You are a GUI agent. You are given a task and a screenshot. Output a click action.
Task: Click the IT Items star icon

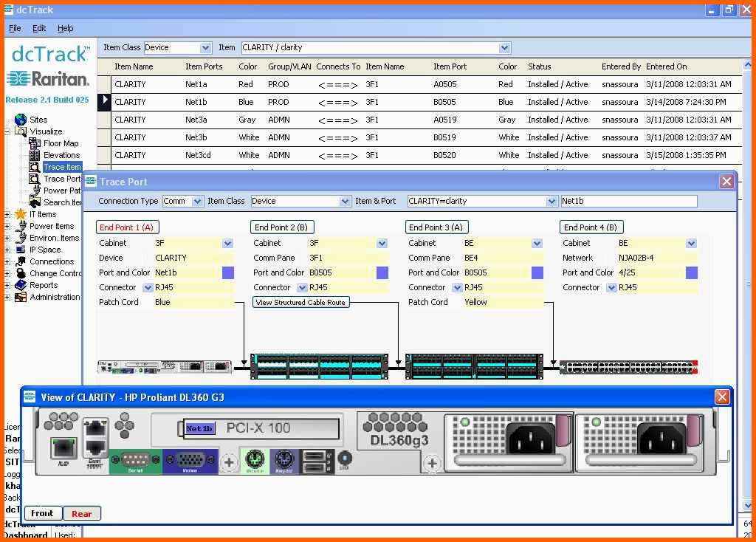click(x=20, y=214)
